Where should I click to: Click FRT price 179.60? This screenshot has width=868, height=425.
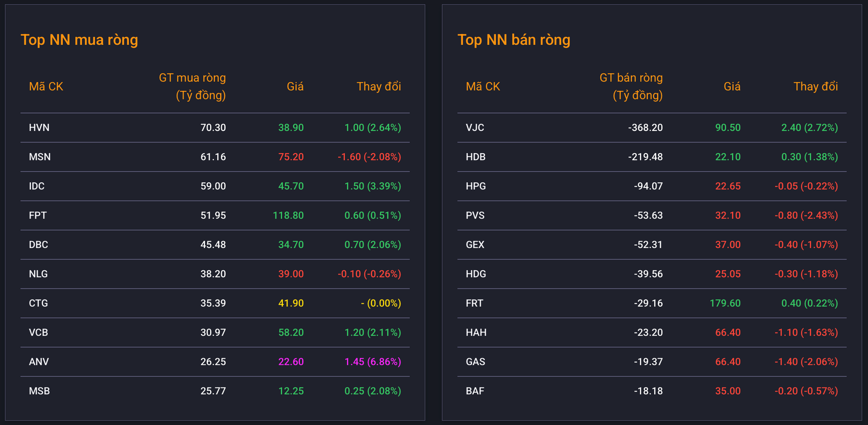tap(725, 304)
